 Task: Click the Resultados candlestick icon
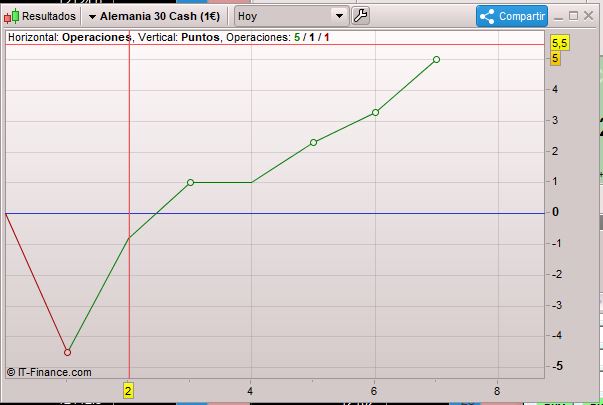click(x=11, y=17)
